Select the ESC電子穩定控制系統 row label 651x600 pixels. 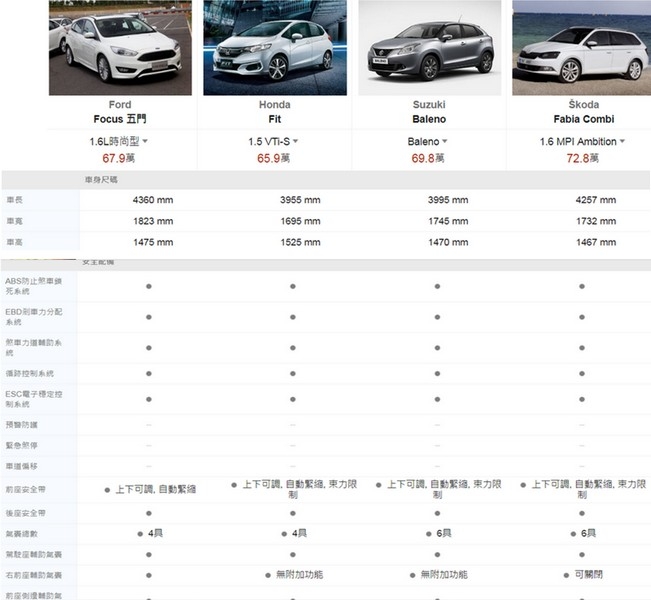tap(34, 399)
